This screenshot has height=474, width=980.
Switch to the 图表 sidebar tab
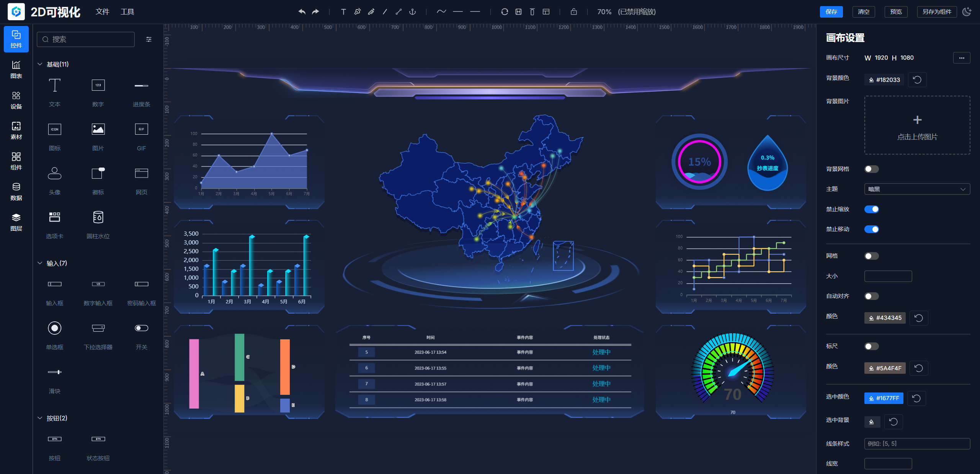16,70
